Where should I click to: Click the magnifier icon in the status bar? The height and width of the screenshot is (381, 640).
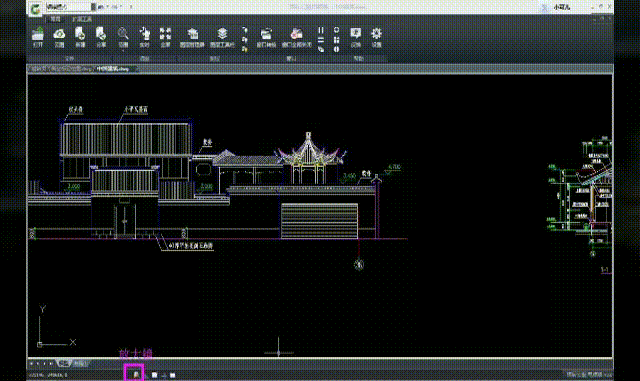pyautogui.click(x=135, y=374)
